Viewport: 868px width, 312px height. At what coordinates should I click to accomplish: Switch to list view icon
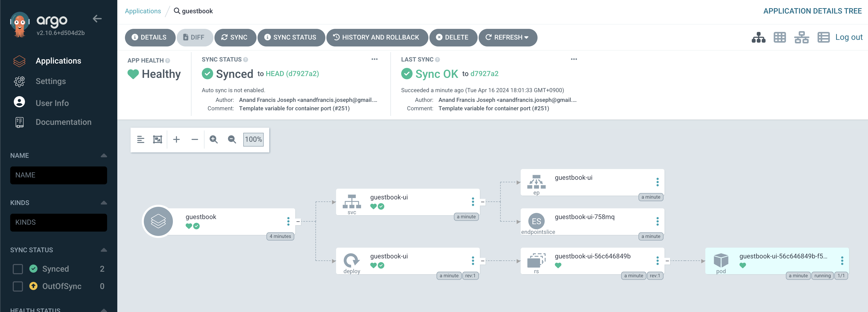pos(823,38)
